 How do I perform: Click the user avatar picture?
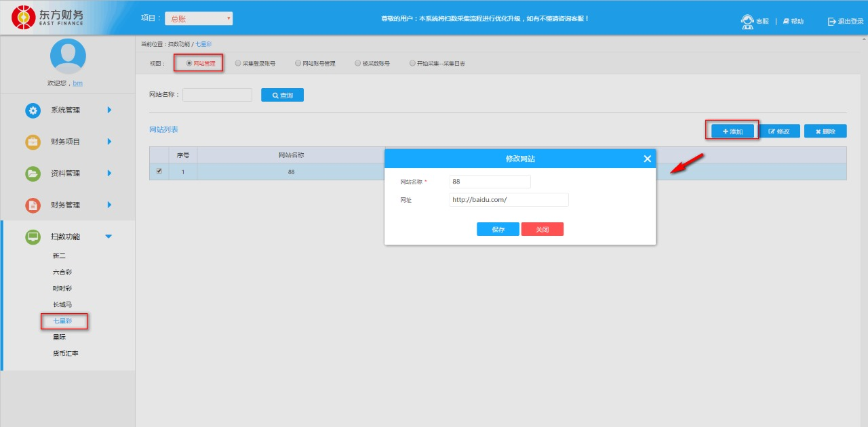(68, 56)
